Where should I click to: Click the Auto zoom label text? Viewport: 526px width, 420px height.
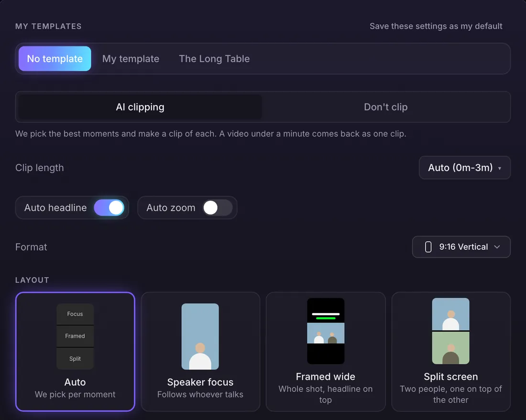pos(171,208)
